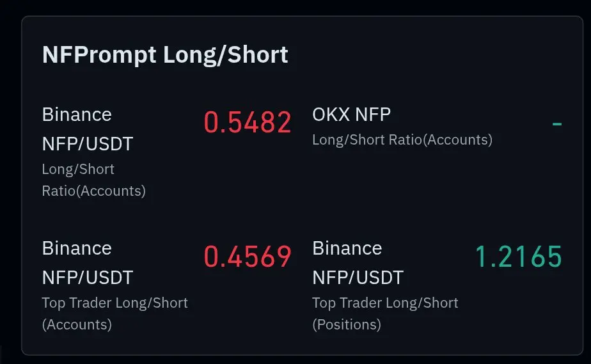Click NFP/USDT text beside 1.2165
The width and height of the screenshot is (591, 364).
coord(358,278)
